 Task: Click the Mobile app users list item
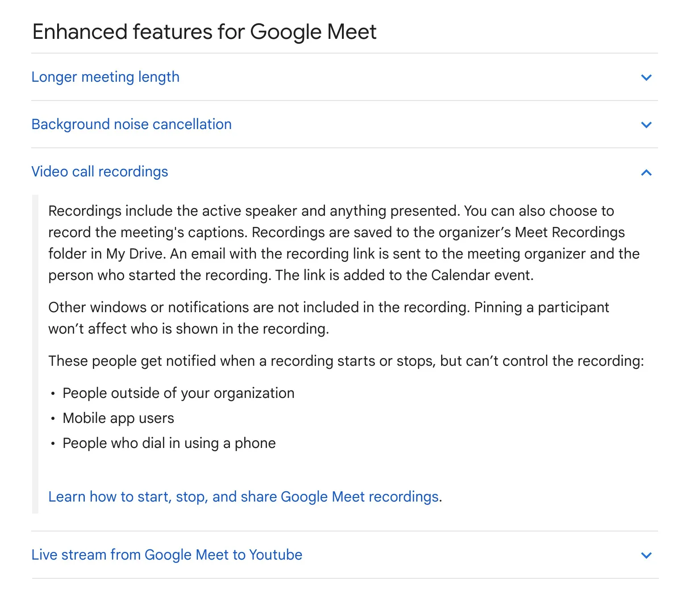click(x=118, y=418)
